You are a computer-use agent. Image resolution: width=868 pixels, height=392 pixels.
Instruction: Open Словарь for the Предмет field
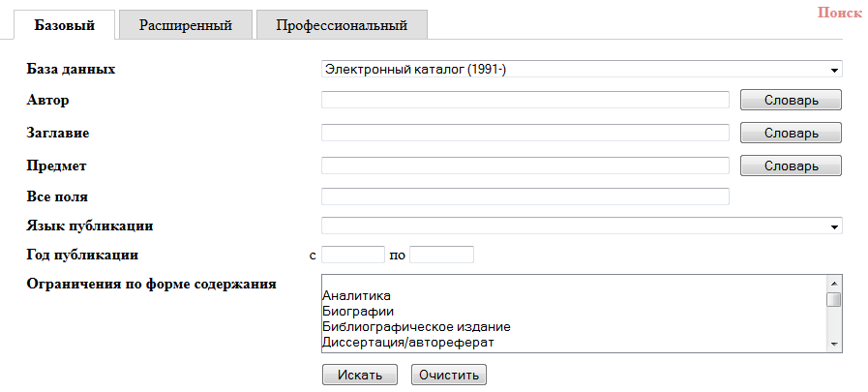coord(791,166)
